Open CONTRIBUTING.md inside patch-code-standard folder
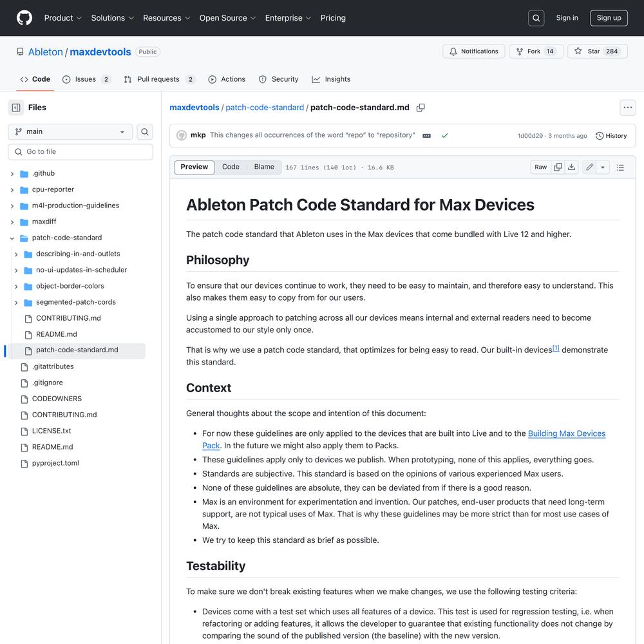The height and width of the screenshot is (644, 644). [68, 318]
